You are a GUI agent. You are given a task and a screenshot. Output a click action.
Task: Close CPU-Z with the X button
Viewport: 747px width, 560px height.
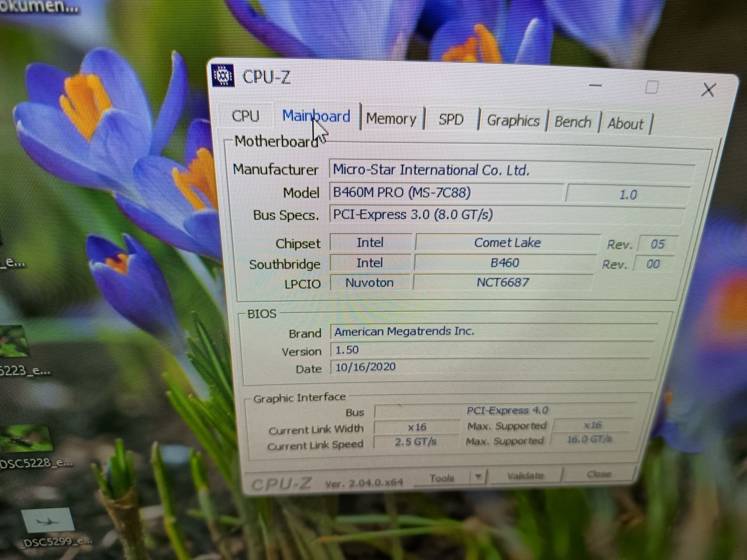(x=708, y=90)
